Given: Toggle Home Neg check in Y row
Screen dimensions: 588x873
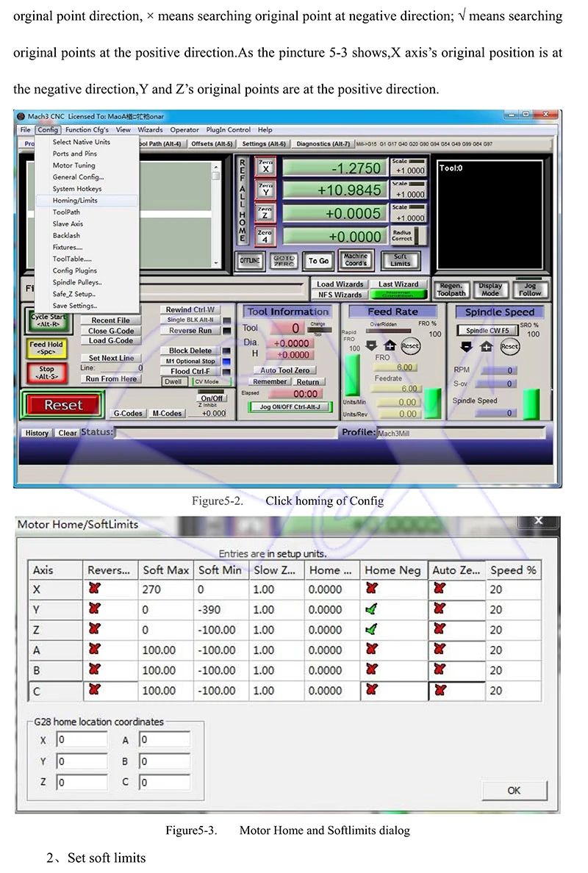Looking at the screenshot, I should (x=371, y=609).
